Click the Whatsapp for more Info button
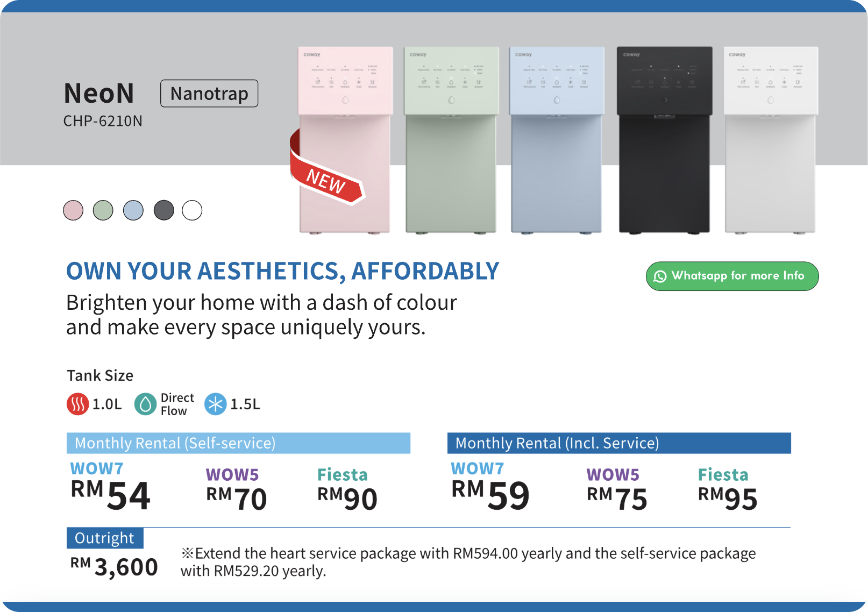Image resolution: width=868 pixels, height=612 pixels. coord(732,276)
